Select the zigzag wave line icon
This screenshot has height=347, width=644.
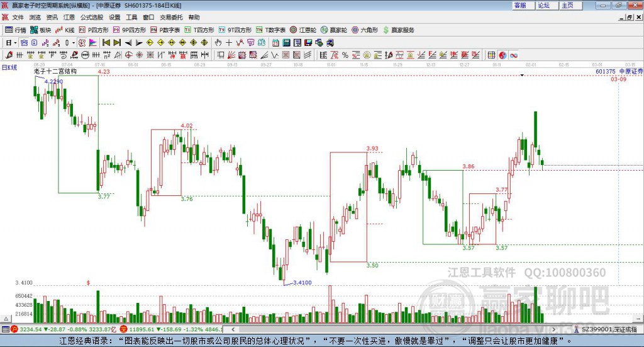tap(275, 55)
